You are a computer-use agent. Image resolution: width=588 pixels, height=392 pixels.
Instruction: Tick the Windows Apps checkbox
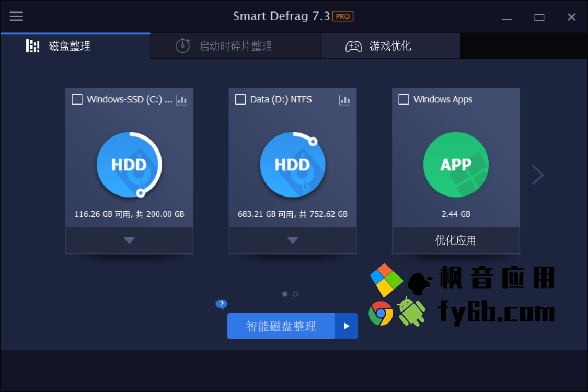point(404,99)
